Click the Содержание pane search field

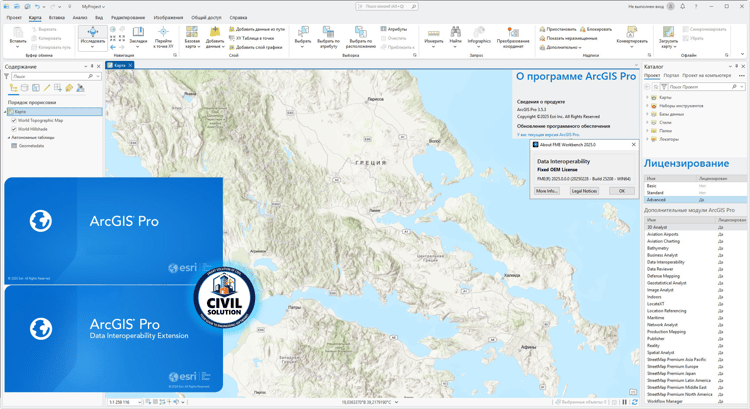coord(56,76)
